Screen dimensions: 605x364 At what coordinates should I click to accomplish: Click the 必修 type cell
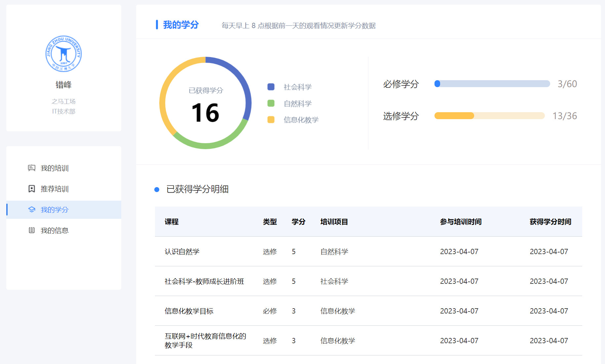(270, 311)
